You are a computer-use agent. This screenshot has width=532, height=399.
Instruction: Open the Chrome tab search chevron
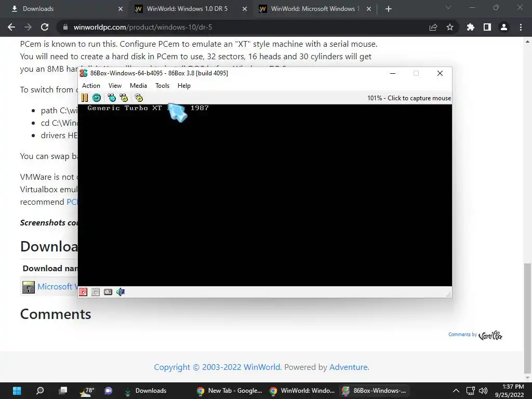[x=448, y=7]
